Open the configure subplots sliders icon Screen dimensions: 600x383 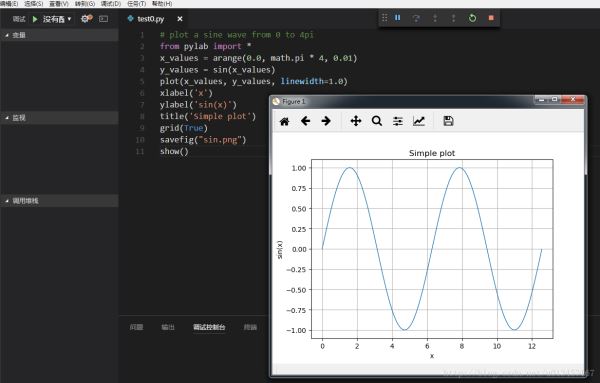click(x=398, y=121)
